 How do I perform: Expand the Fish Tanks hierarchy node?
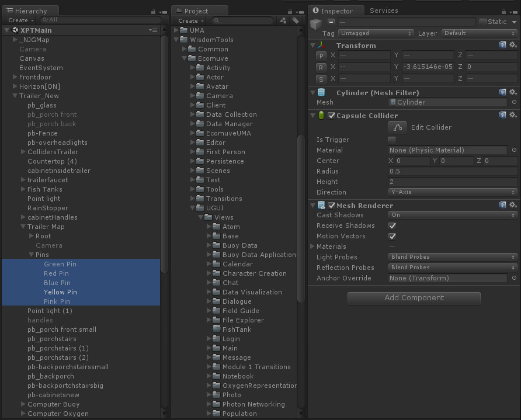23,189
